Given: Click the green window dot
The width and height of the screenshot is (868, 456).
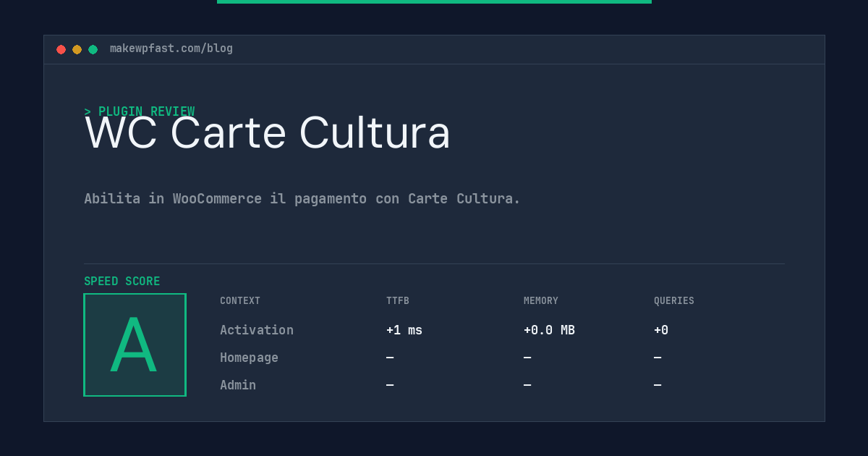Looking at the screenshot, I should 93,49.
